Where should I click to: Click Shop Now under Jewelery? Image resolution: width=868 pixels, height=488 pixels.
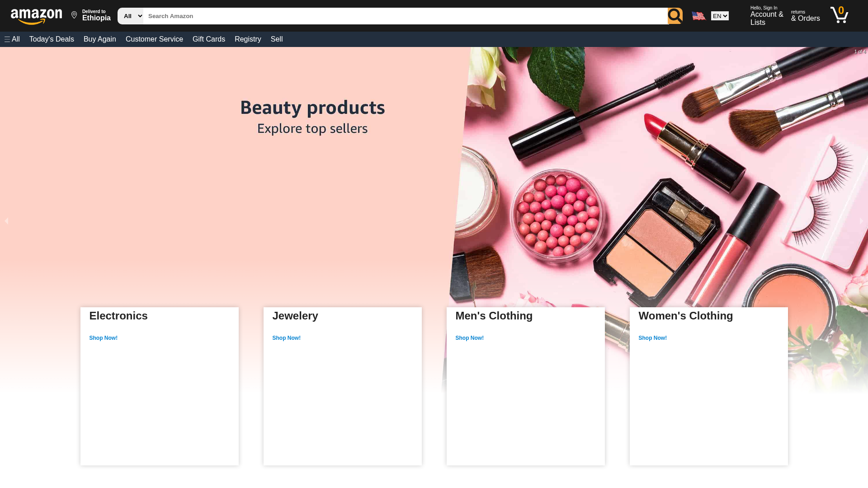coord(286,338)
